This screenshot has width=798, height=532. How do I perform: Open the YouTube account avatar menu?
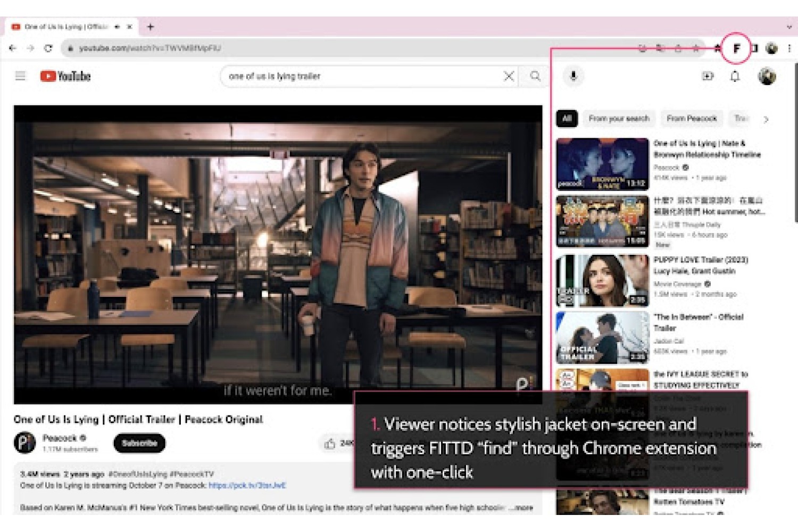[x=767, y=76]
